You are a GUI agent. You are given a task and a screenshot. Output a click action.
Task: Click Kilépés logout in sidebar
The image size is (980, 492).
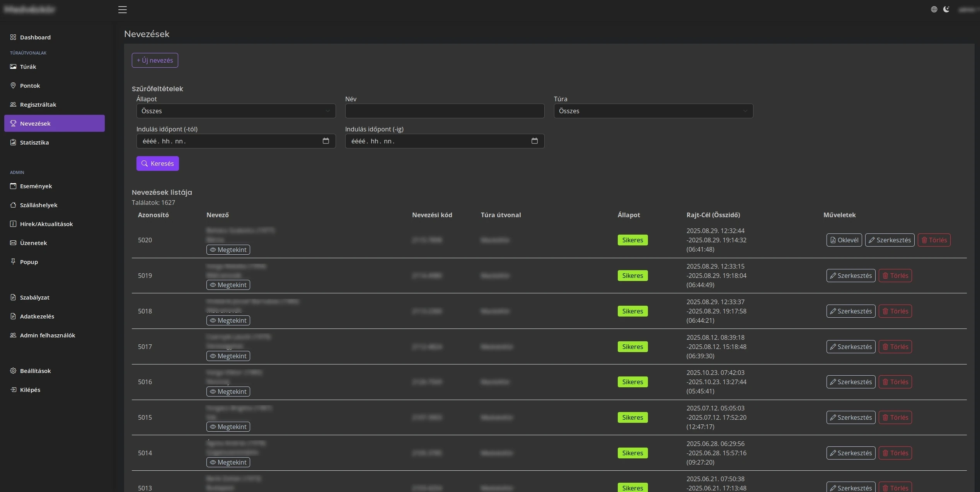click(x=30, y=390)
